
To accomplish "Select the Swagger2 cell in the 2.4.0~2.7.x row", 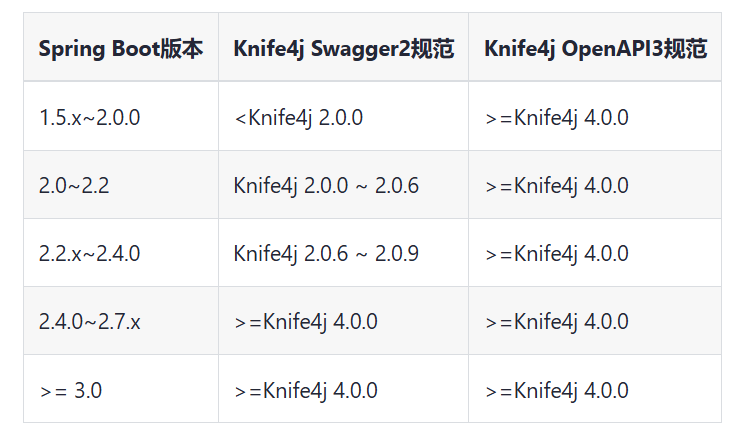I will [x=306, y=322].
